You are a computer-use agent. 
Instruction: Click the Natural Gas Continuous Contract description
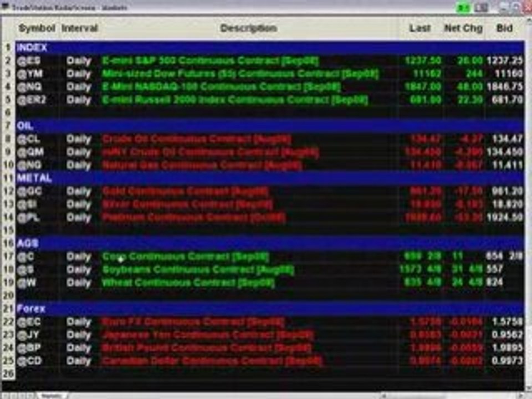point(202,165)
